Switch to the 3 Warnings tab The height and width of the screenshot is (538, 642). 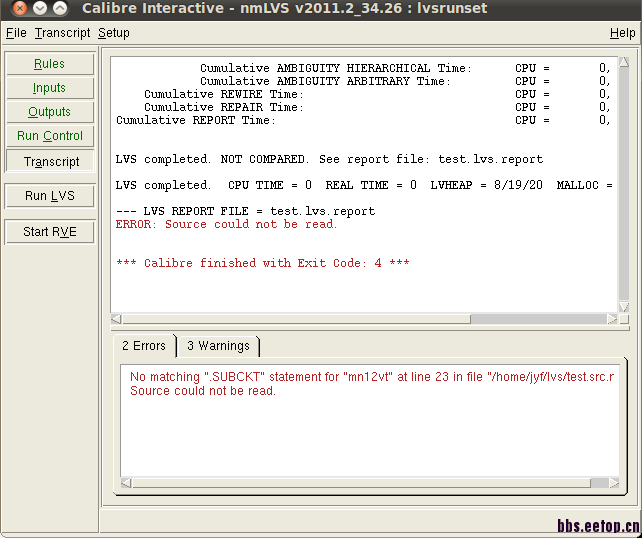pyautogui.click(x=218, y=346)
